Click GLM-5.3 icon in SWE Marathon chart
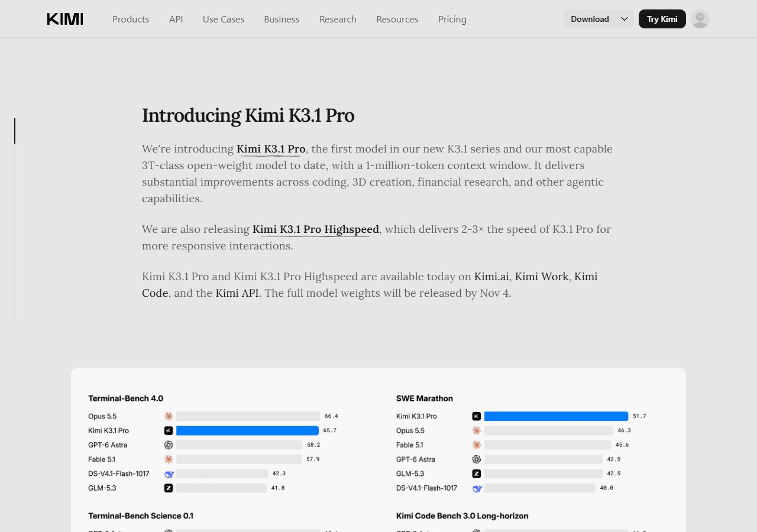 (x=477, y=473)
